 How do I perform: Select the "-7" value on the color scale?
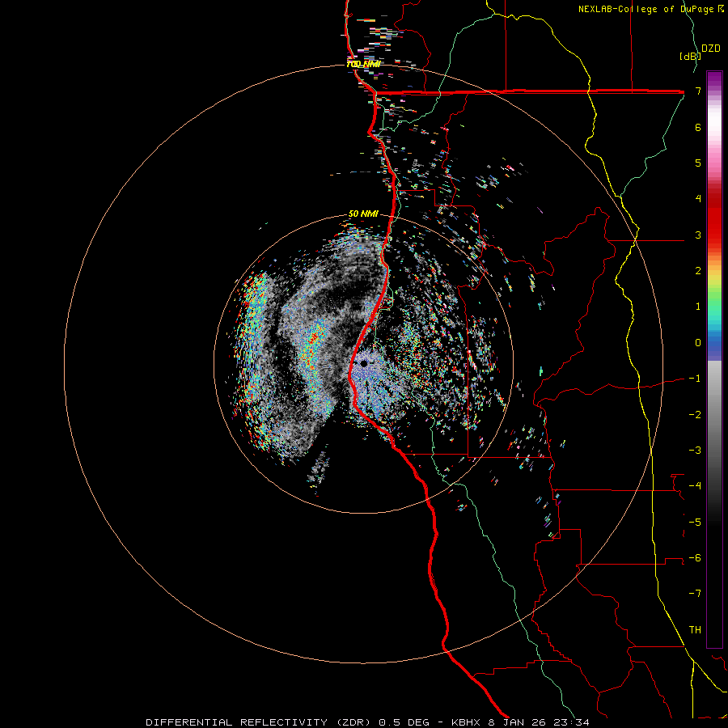coord(695,594)
